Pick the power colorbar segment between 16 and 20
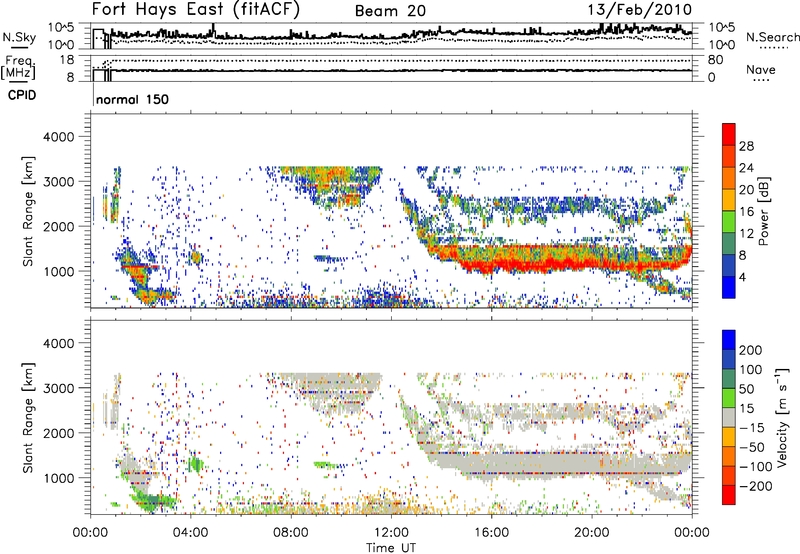Viewport: 800px width, 554px height. [x=729, y=200]
